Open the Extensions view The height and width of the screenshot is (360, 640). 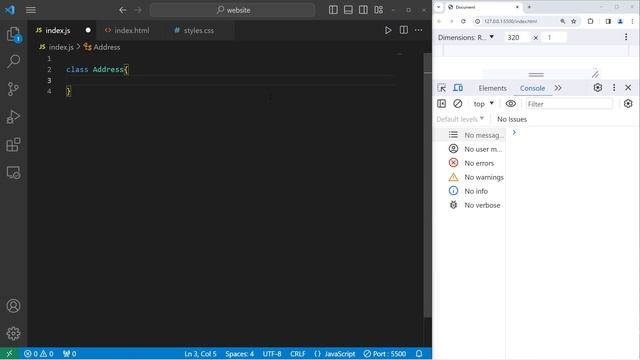tap(13, 144)
